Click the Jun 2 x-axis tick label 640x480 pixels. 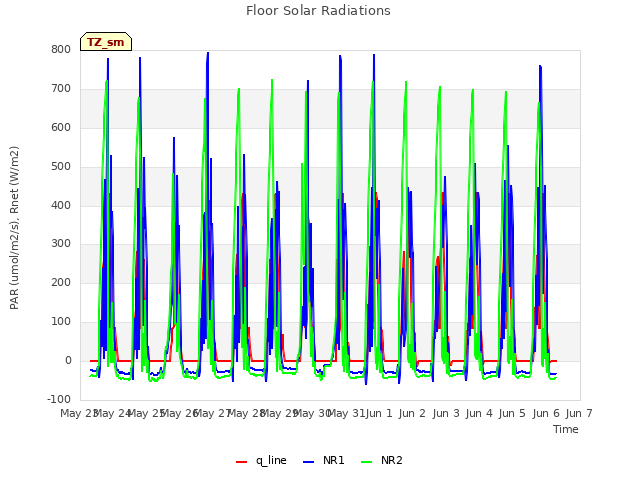(412, 413)
